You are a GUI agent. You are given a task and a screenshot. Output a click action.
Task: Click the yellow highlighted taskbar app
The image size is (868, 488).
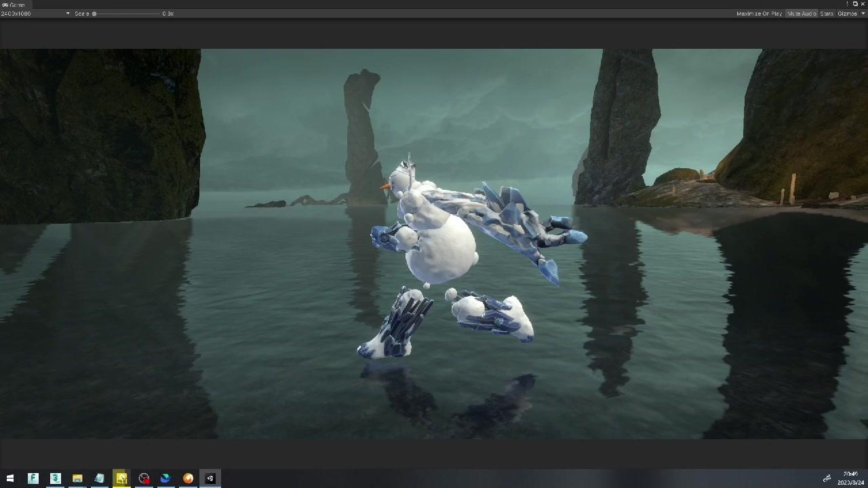121,479
